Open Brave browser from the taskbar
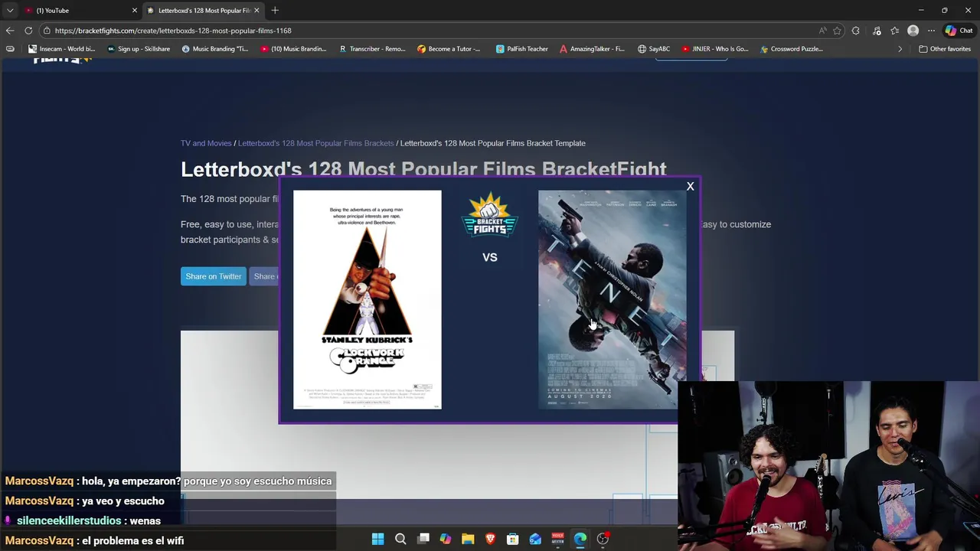 click(490, 539)
